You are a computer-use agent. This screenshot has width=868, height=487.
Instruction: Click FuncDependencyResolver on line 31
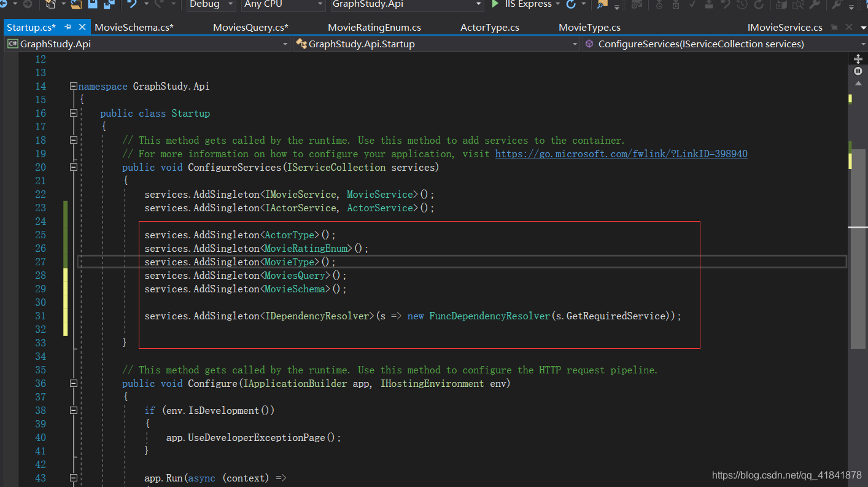point(489,316)
